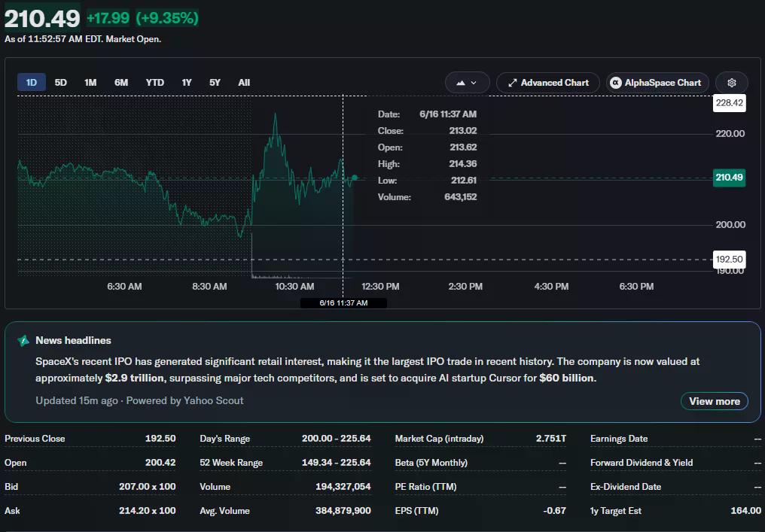This screenshot has width=765, height=532.
Task: Click the +17.99 price change
Action: click(x=108, y=18)
